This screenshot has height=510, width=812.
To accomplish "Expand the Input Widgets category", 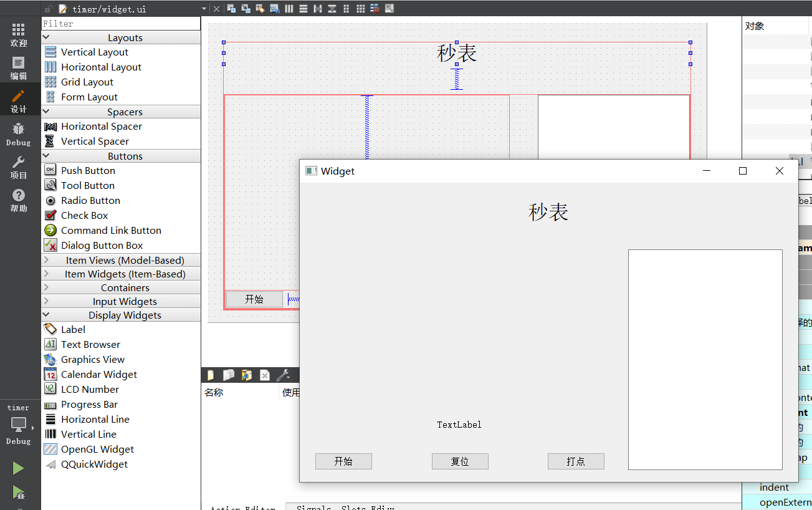I will pyautogui.click(x=121, y=301).
